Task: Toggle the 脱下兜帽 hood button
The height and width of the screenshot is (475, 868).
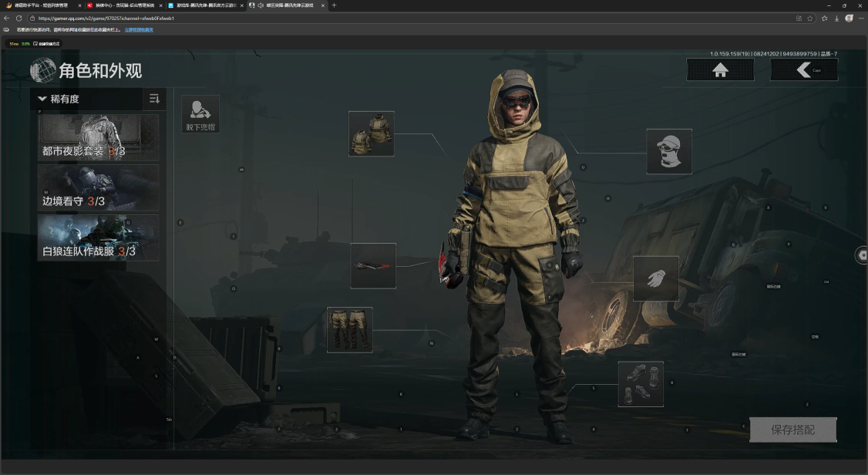Action: [200, 113]
